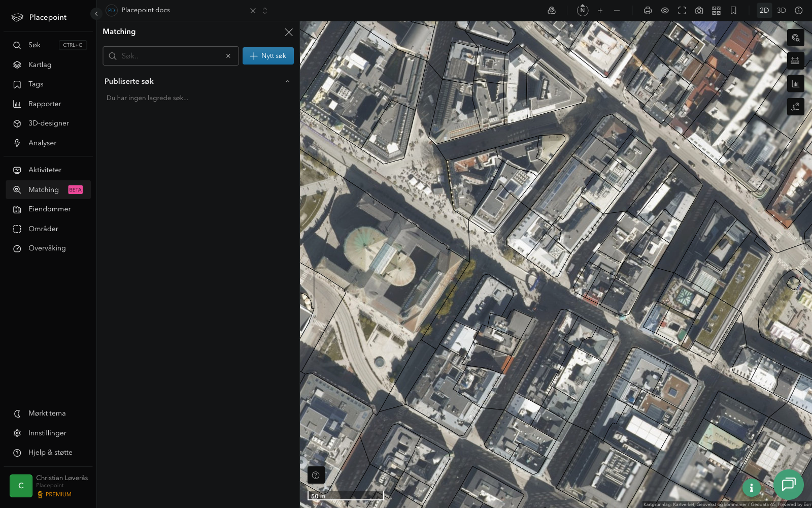Image resolution: width=812 pixels, height=508 pixels.
Task: Collapse the left sidebar with chevron
Action: pyautogui.click(x=96, y=14)
